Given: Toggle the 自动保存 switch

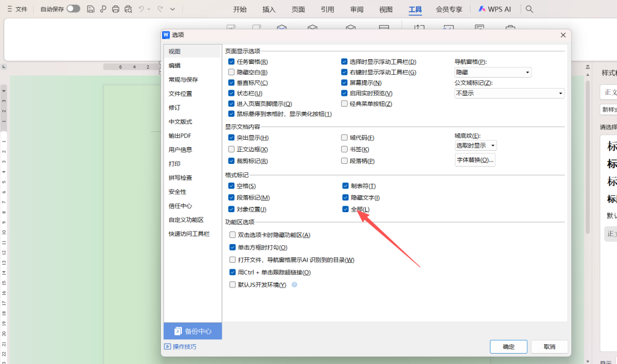Looking at the screenshot, I should pos(73,9).
